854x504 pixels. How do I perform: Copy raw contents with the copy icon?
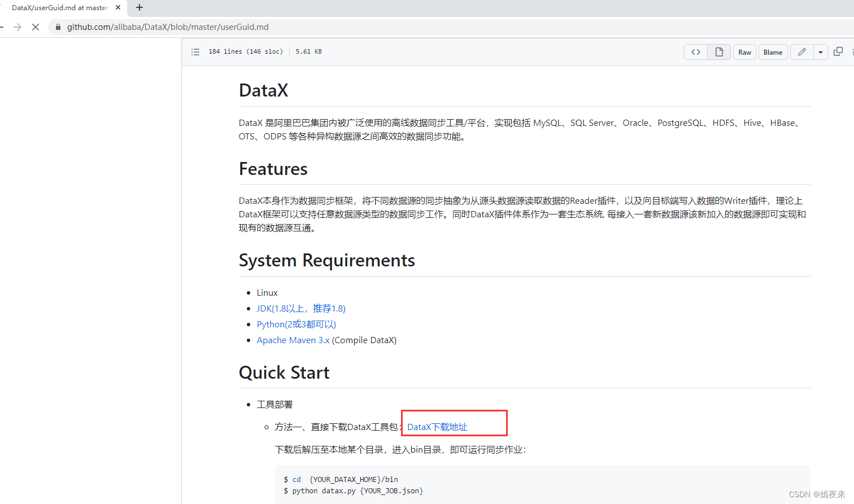[x=838, y=51]
